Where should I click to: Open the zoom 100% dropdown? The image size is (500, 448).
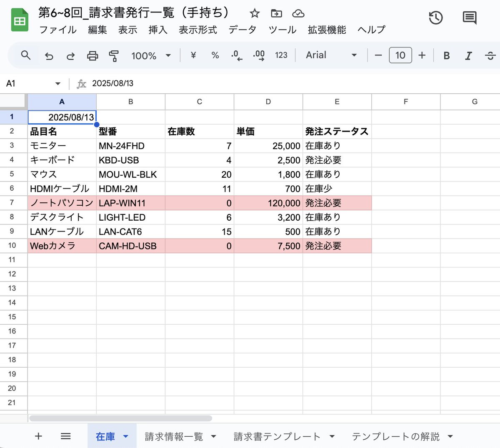pyautogui.click(x=151, y=55)
